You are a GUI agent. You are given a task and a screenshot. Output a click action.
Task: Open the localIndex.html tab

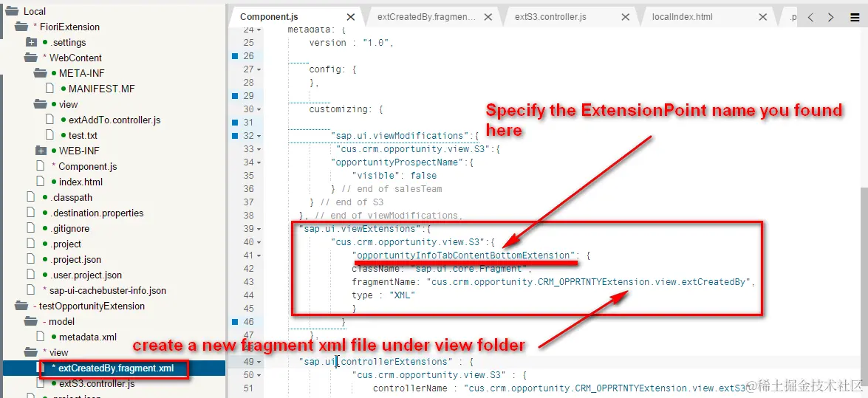682,17
